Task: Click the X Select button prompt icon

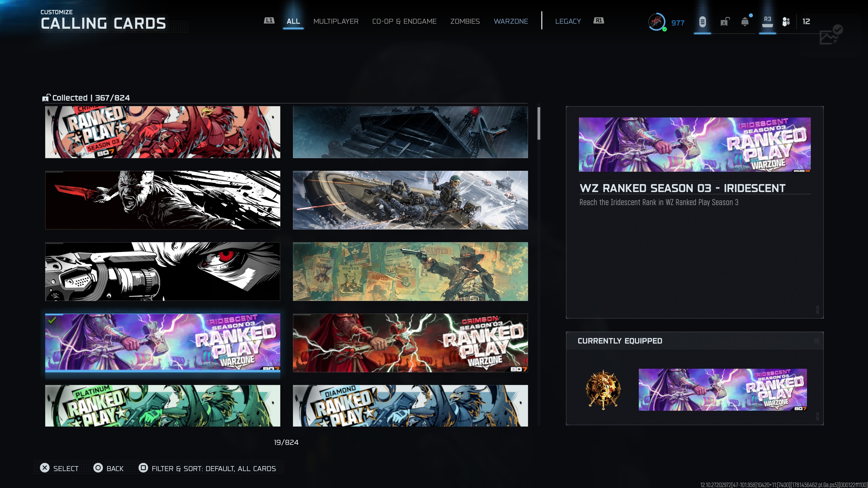Action: (45, 468)
